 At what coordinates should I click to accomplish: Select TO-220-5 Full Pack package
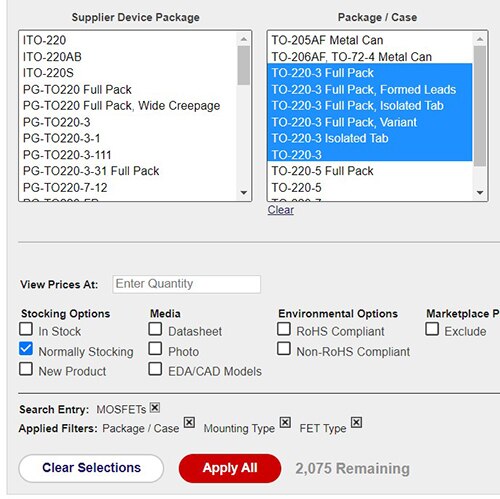(370, 171)
